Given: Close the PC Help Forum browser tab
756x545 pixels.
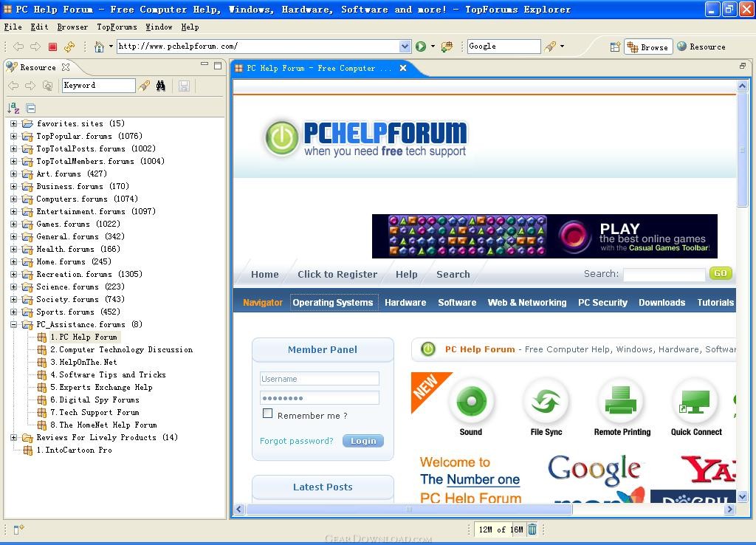Looking at the screenshot, I should (403, 68).
